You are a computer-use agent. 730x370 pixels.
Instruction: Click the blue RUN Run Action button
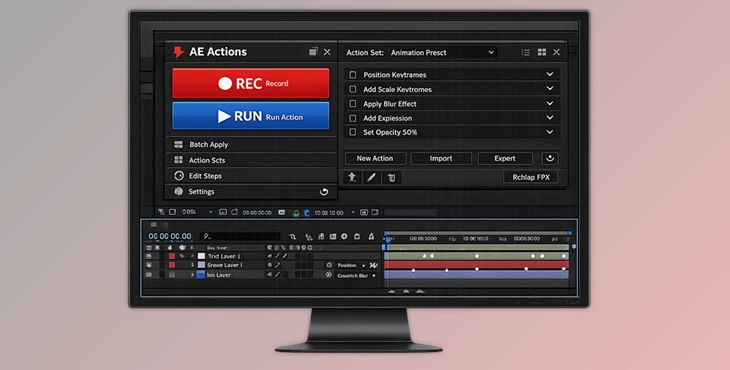[x=250, y=116]
